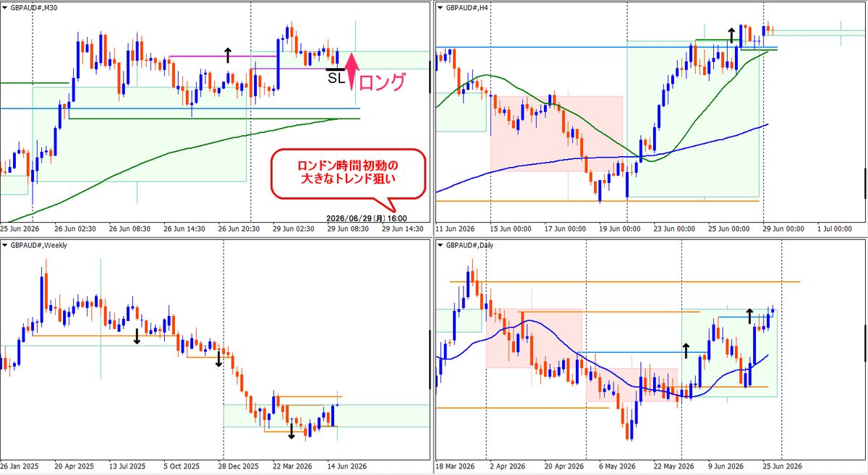Select the large pink rectangle on Daily chart

click(x=534, y=338)
